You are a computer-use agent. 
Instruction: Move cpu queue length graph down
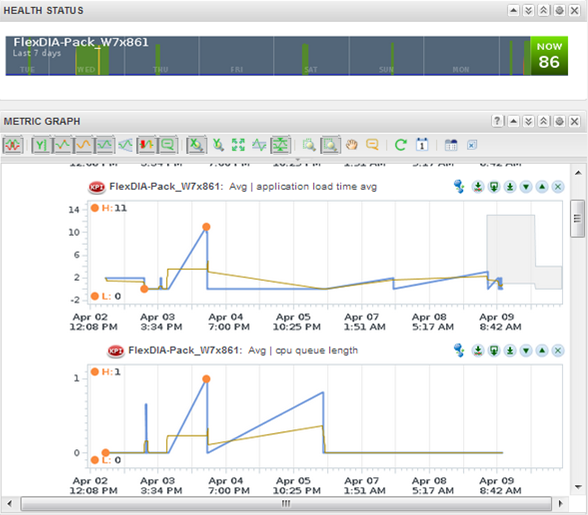click(526, 350)
